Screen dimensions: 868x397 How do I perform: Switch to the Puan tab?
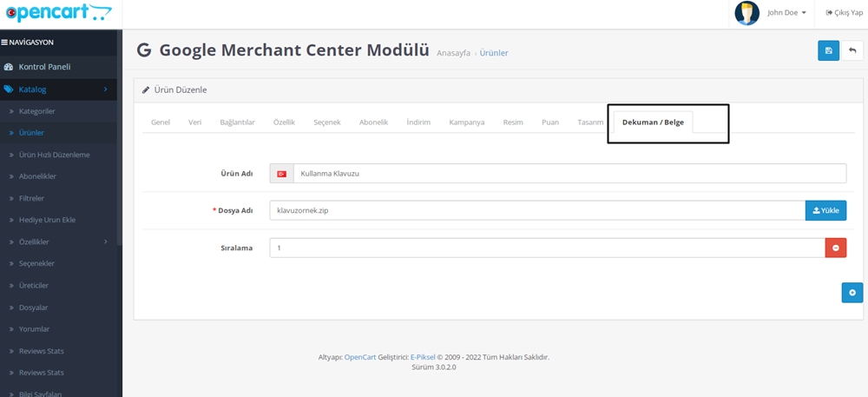coord(550,122)
